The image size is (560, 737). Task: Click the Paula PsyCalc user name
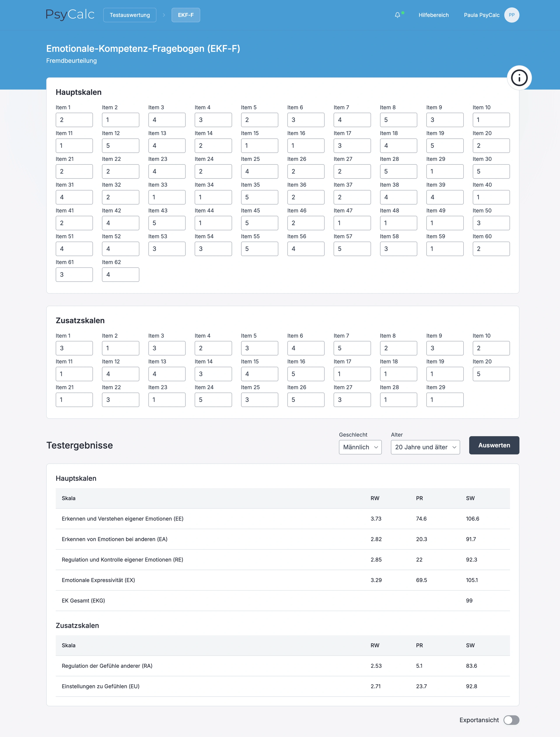(x=482, y=15)
